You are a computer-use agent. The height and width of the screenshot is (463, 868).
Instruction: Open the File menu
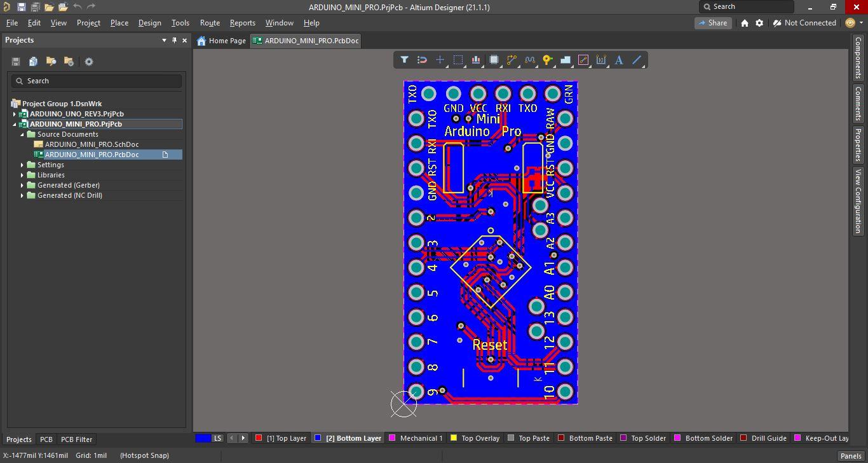(x=12, y=23)
